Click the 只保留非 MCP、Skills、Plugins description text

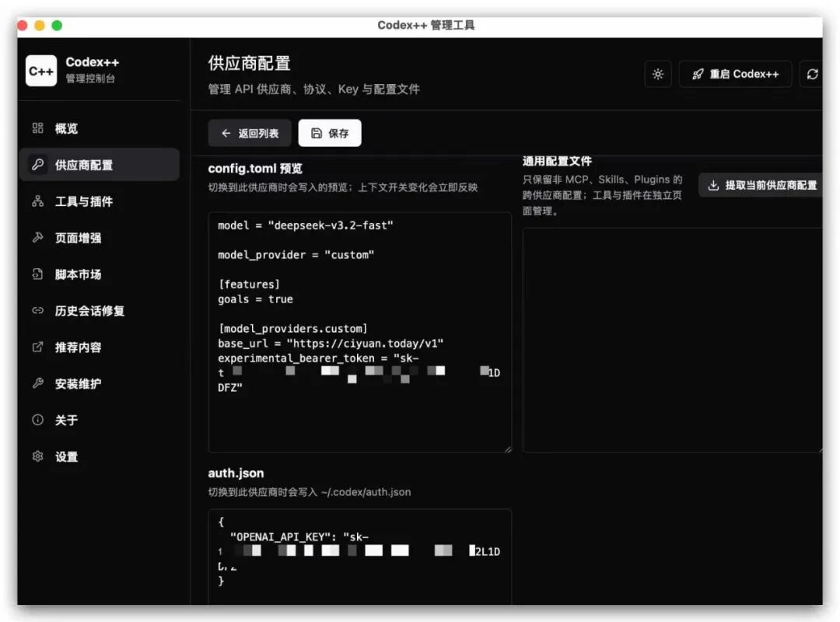point(602,195)
